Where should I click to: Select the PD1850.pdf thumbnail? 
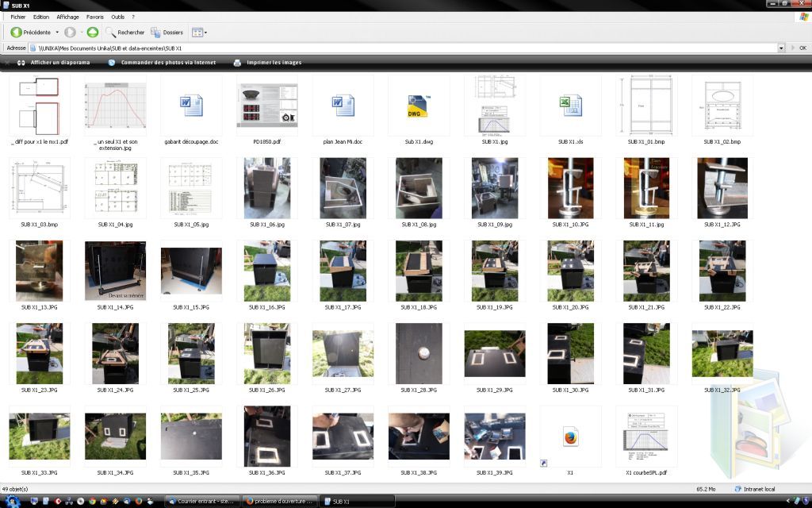pos(266,106)
